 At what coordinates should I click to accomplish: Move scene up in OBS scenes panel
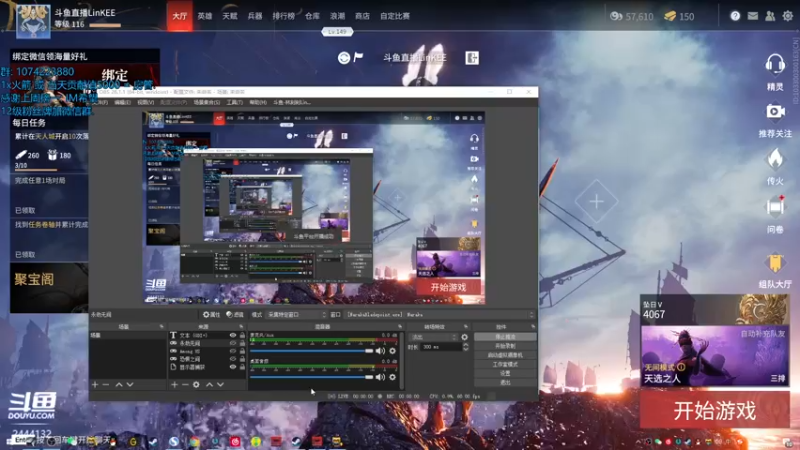[x=118, y=384]
